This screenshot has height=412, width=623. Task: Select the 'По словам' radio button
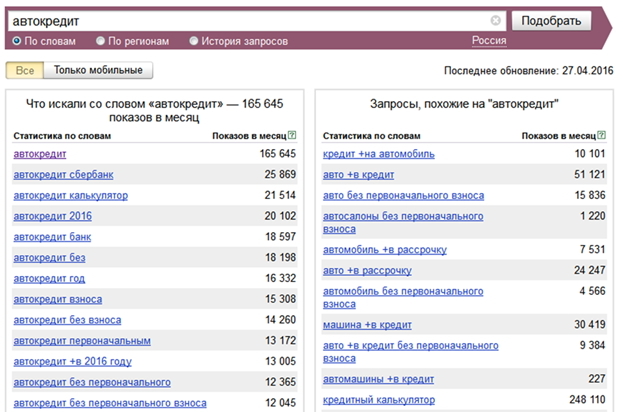[x=17, y=41]
